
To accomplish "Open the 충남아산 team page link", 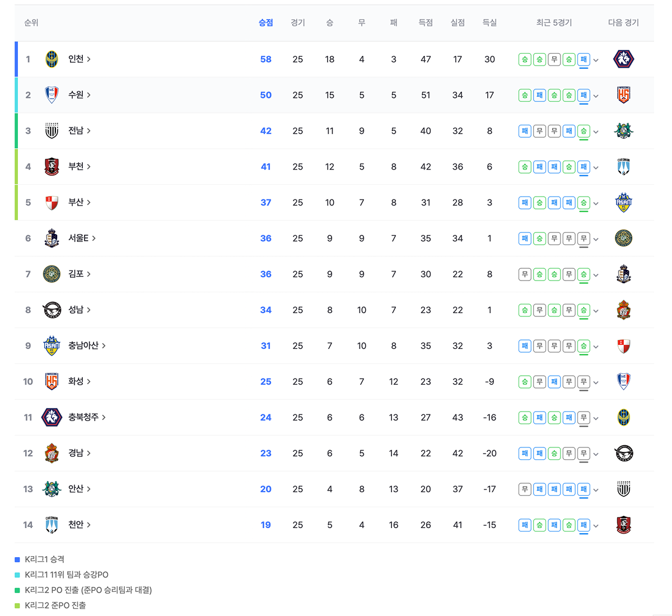I will click(x=87, y=346).
